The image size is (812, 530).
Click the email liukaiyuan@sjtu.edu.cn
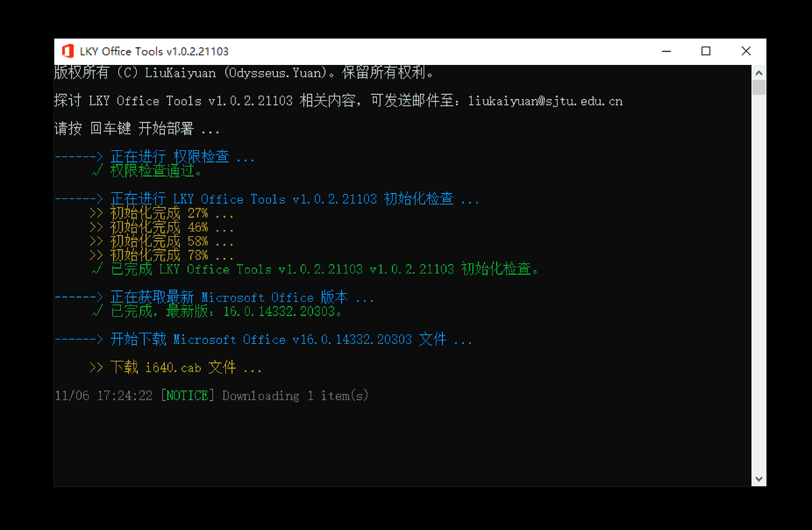(545, 102)
